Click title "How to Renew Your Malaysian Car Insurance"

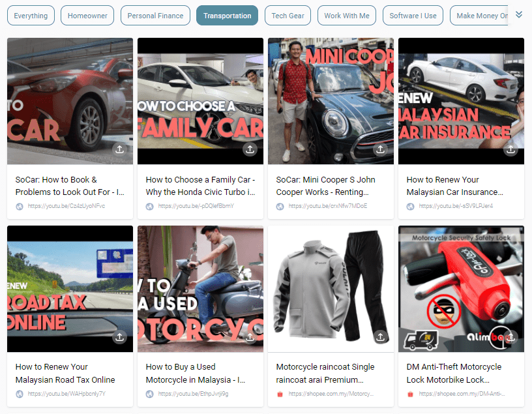point(455,186)
